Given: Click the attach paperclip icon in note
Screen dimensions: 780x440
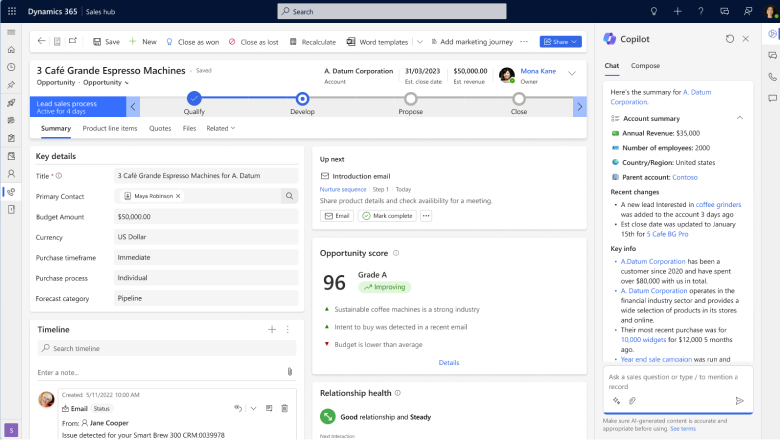Looking at the screenshot, I should (290, 372).
